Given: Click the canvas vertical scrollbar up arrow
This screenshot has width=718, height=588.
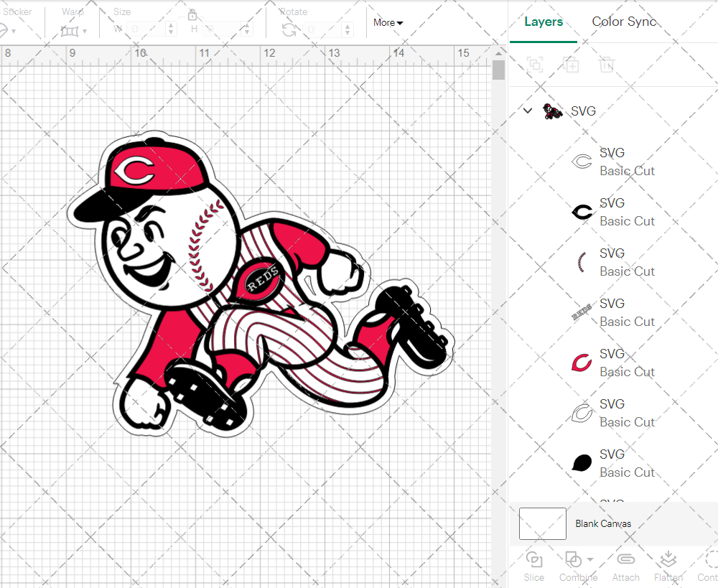Looking at the screenshot, I should pyautogui.click(x=499, y=54).
